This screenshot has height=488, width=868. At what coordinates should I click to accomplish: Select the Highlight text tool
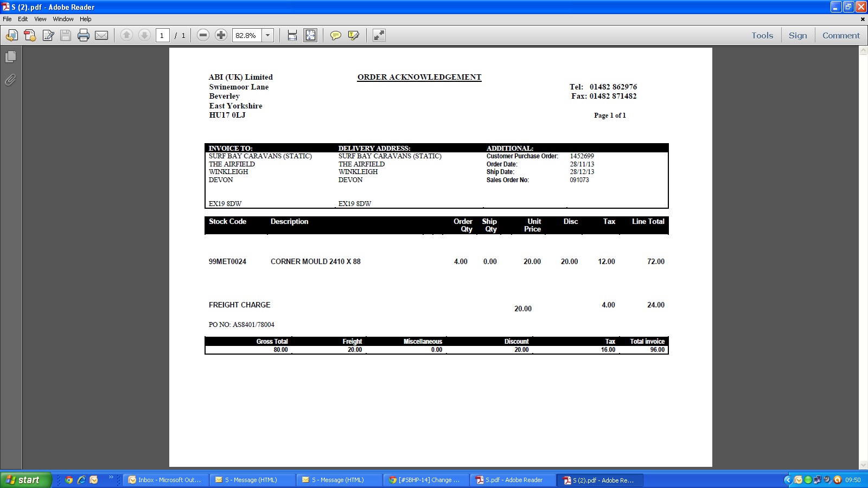[x=354, y=36]
